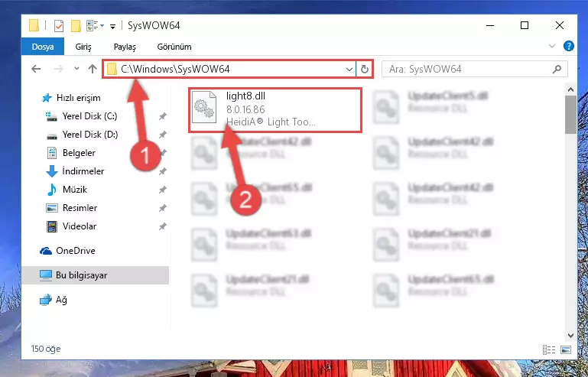This screenshot has width=588, height=377.
Task: Minimize the SysWOW64 window
Action: tap(490, 25)
